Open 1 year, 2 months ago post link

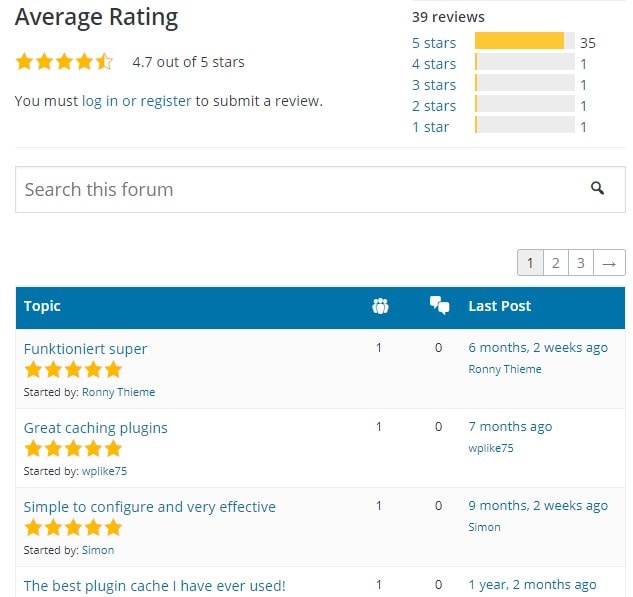click(532, 584)
